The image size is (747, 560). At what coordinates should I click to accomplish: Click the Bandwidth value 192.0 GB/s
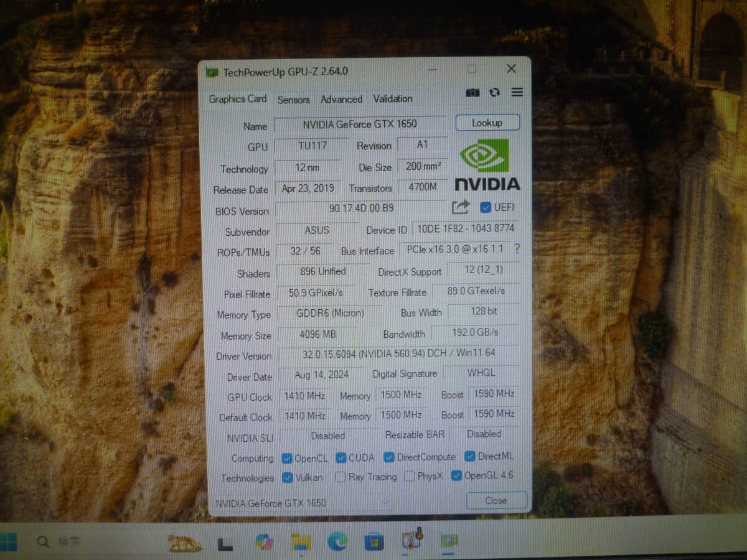click(475, 332)
